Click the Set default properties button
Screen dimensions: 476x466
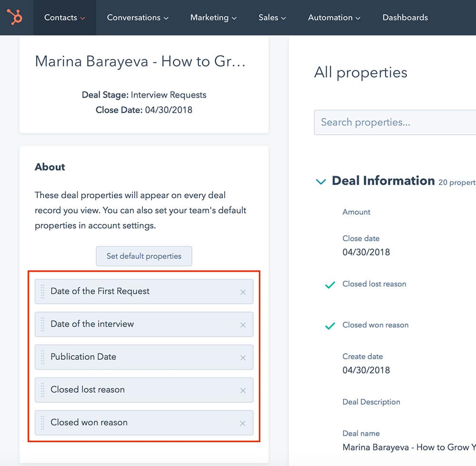click(144, 256)
